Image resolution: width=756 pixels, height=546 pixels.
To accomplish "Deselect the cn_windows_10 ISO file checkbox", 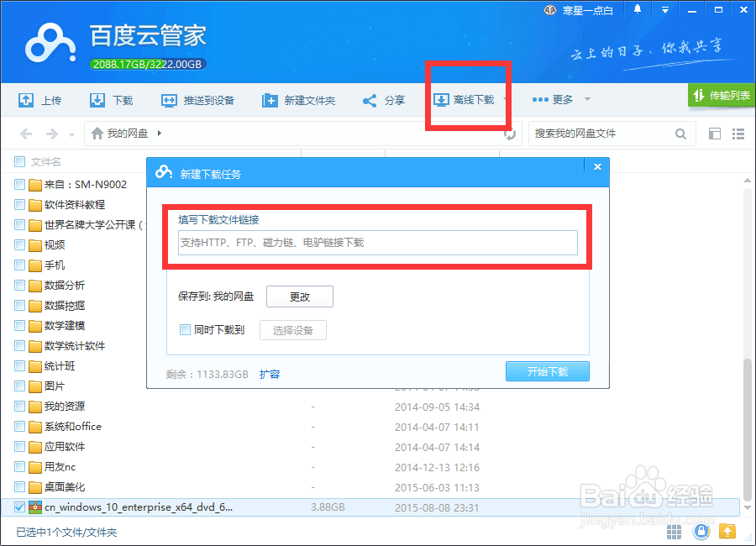I will point(18,507).
